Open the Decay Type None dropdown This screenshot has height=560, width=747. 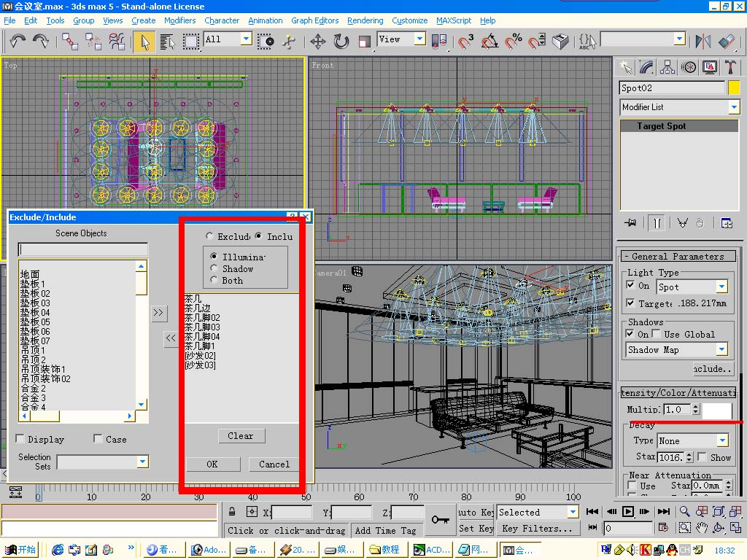coord(721,440)
